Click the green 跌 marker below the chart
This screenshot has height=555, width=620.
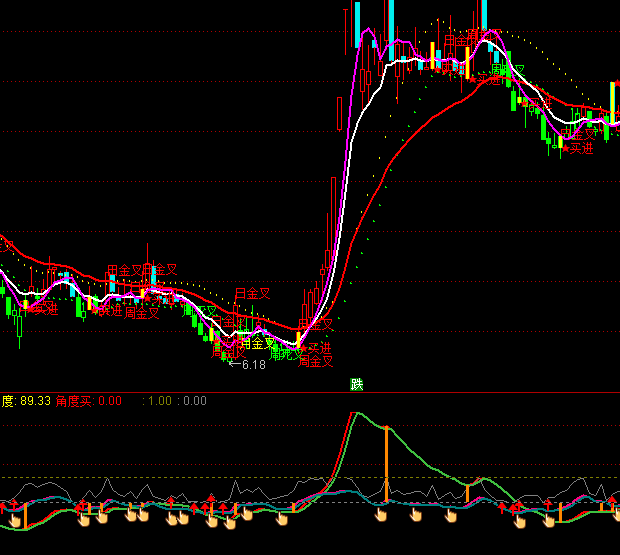357,384
